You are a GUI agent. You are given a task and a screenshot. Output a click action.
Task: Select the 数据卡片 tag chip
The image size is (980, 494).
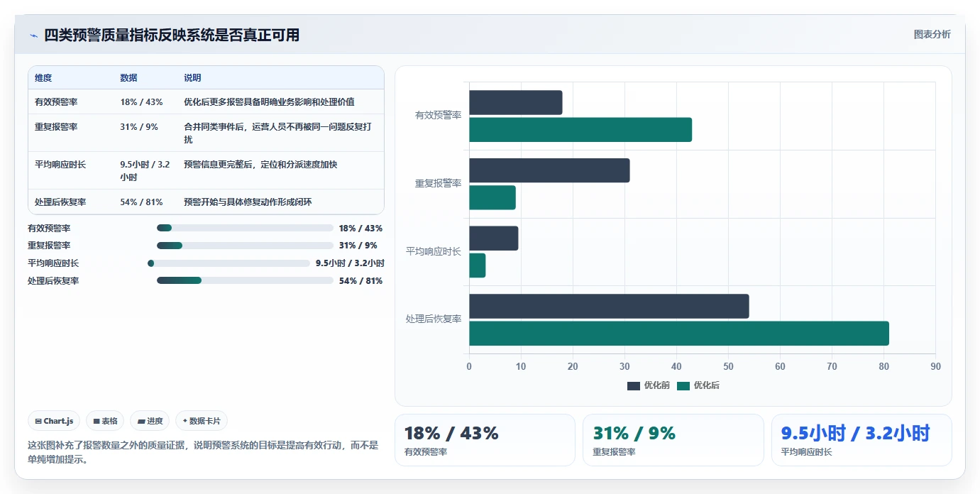202,421
